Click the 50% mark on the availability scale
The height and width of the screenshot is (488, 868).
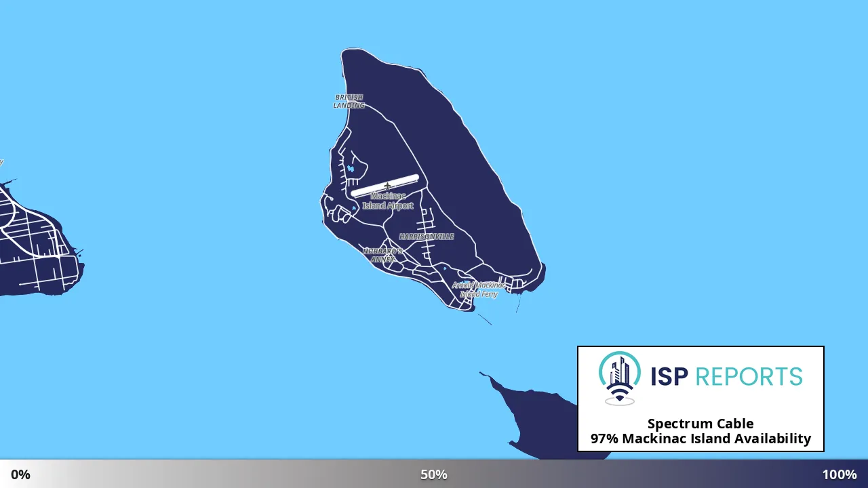434,474
